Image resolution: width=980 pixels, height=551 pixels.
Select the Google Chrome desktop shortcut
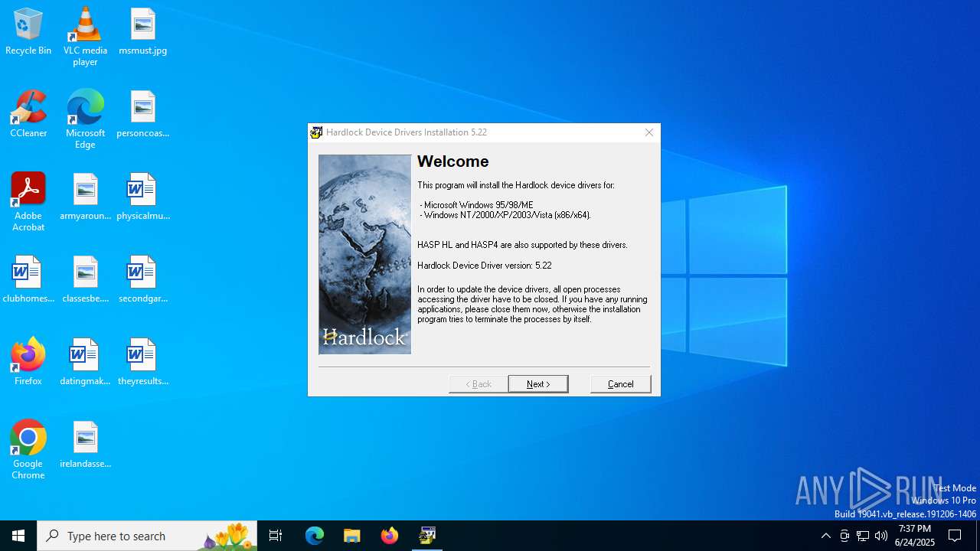pyautogui.click(x=28, y=450)
